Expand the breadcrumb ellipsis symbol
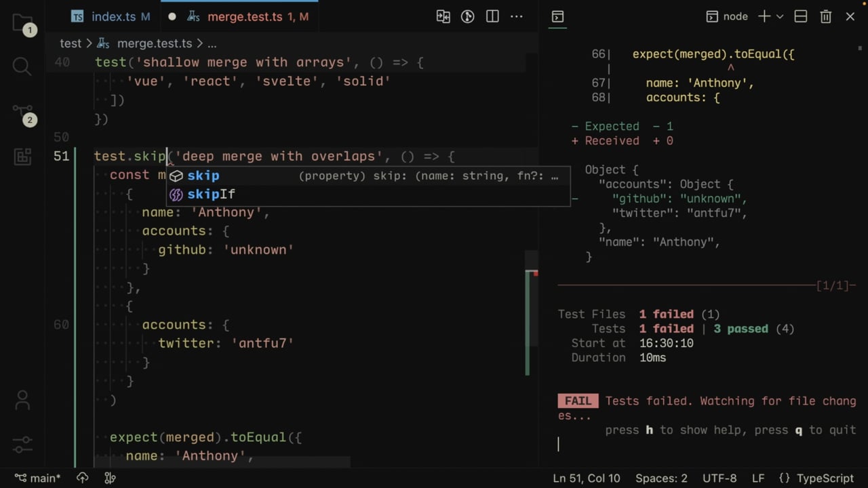The width and height of the screenshot is (868, 488). [x=212, y=43]
